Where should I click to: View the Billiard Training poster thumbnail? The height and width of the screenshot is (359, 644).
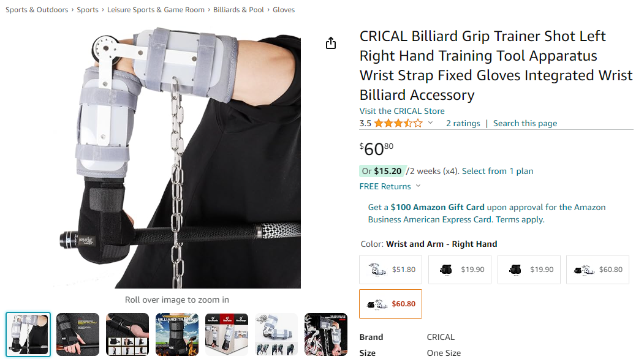click(x=177, y=334)
